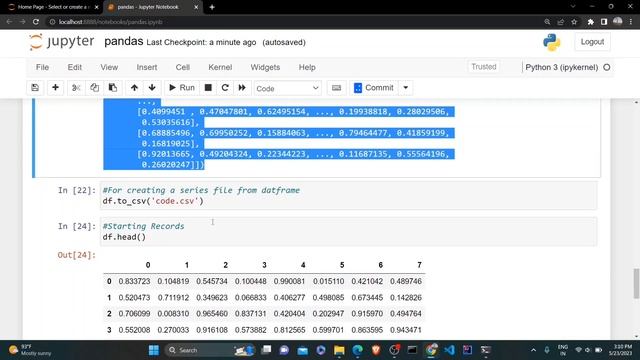
Task: Click the Python logo icon
Action: click(551, 42)
